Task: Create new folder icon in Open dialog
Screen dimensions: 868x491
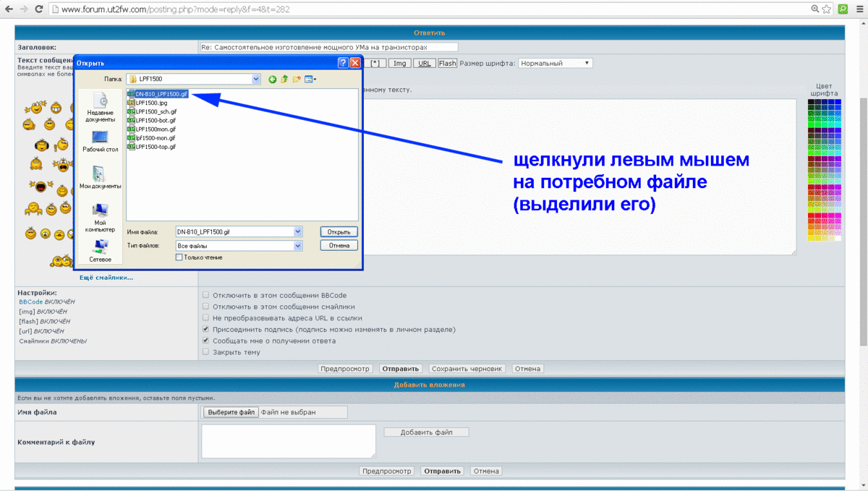Action: coord(297,79)
